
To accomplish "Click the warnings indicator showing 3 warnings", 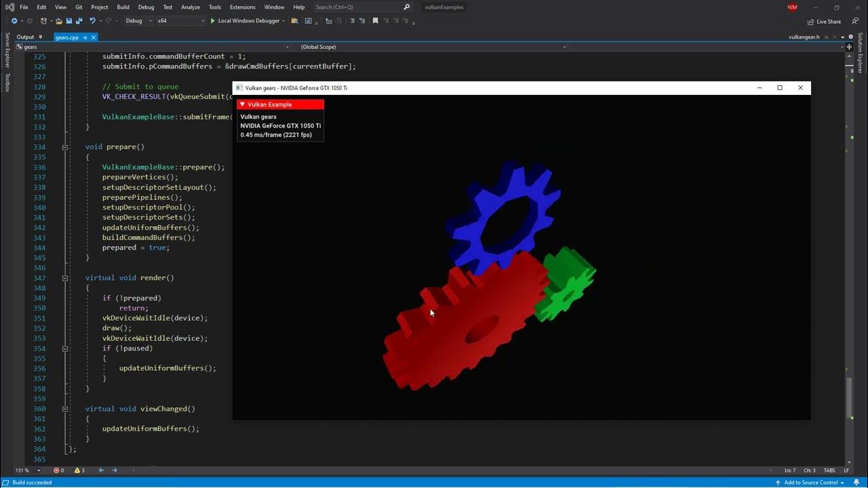I will coord(79,470).
